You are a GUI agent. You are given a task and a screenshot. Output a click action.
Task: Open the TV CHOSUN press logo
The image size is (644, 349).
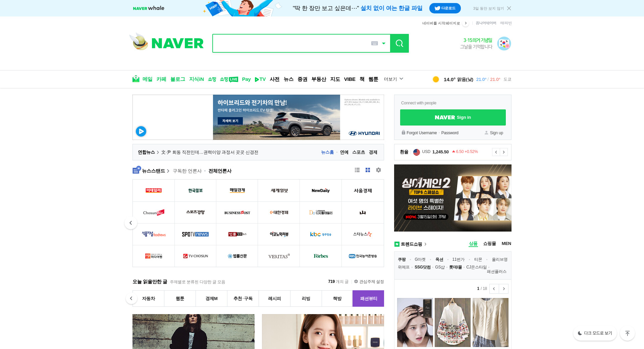click(195, 256)
